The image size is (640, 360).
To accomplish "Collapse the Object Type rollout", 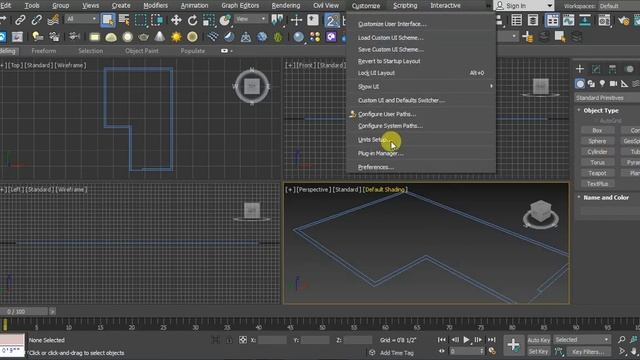I will tap(601, 111).
